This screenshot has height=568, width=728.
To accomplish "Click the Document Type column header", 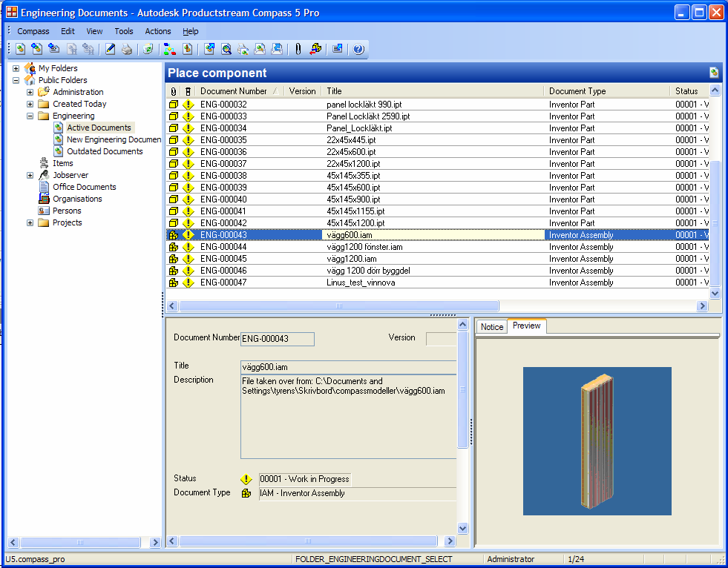I will pos(607,91).
